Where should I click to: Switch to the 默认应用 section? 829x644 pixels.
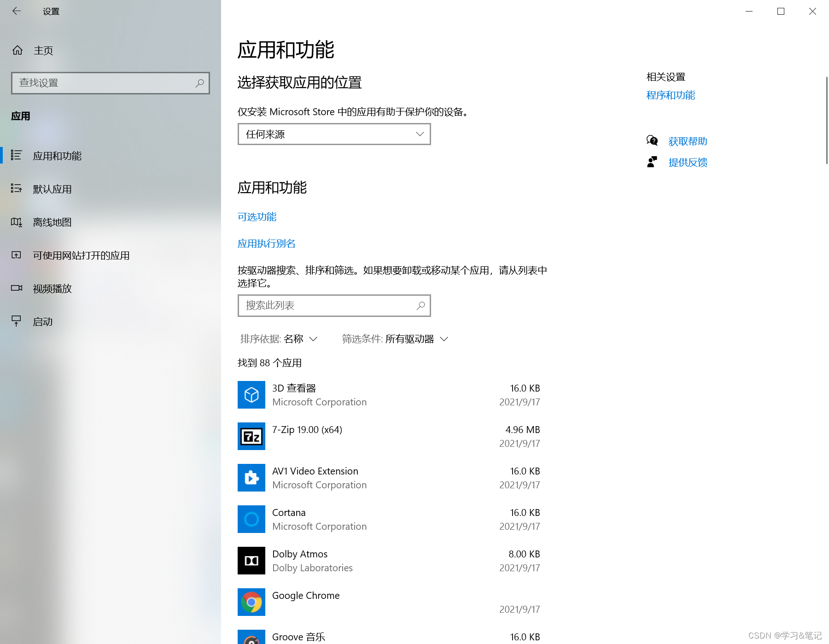[x=52, y=189]
